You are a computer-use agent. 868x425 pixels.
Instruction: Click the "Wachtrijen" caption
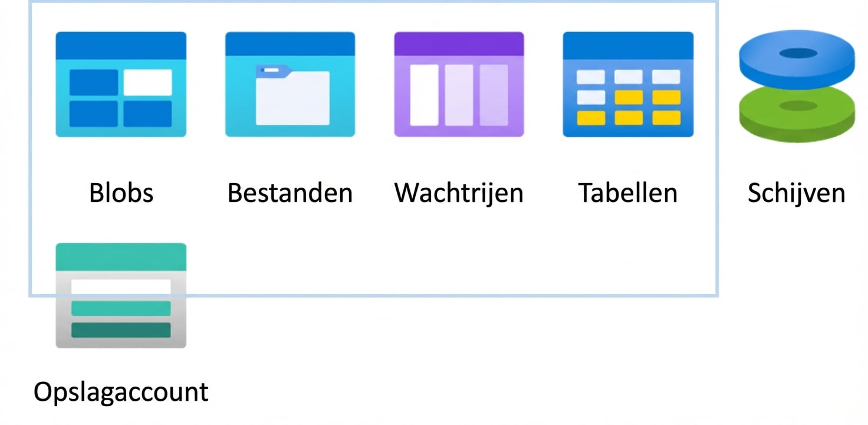(x=459, y=193)
